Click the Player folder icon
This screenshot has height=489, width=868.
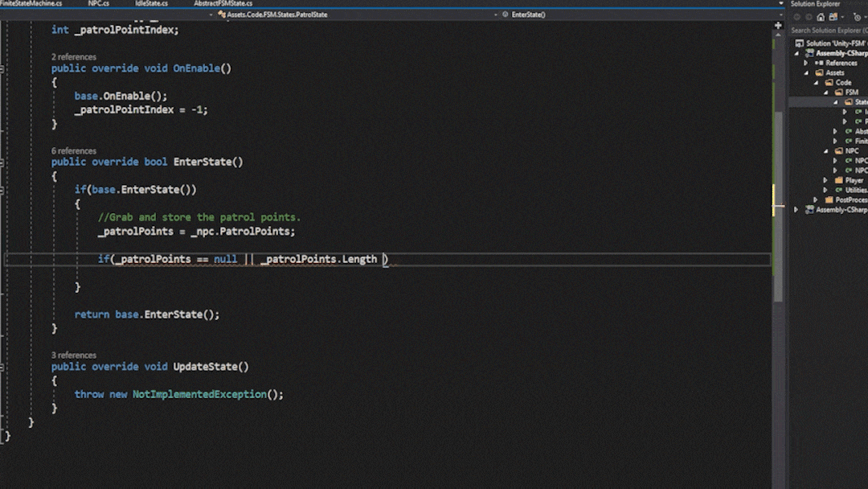pos(839,179)
